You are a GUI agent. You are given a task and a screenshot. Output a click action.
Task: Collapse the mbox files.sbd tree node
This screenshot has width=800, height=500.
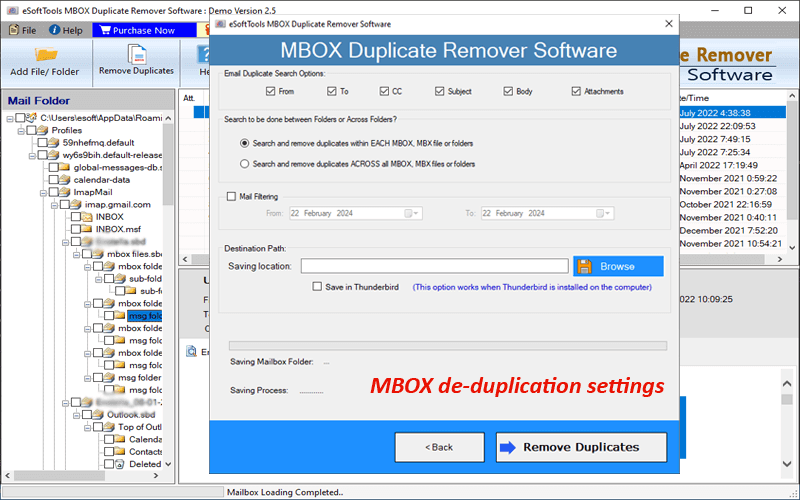pyautogui.click(x=77, y=254)
